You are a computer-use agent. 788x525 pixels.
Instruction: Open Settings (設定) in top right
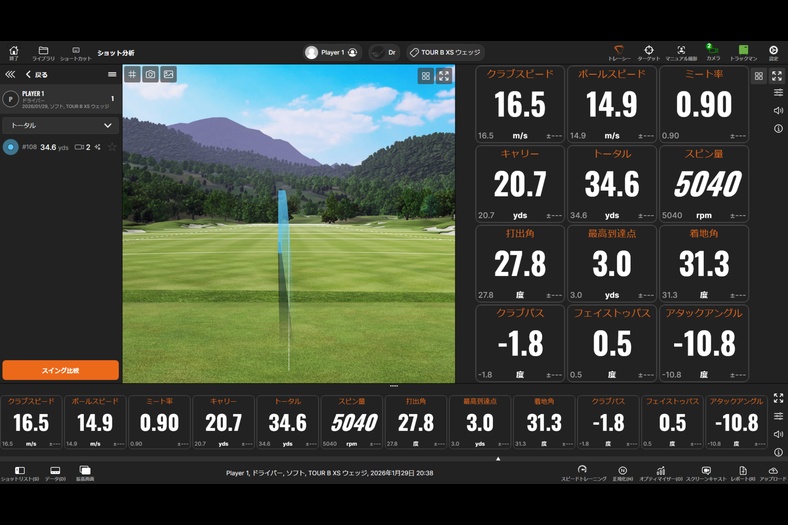773,52
